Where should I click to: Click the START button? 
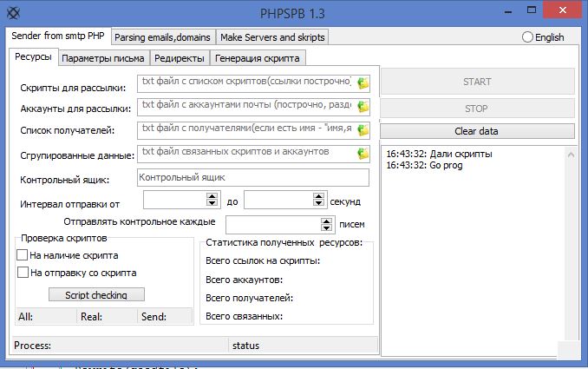point(477,81)
